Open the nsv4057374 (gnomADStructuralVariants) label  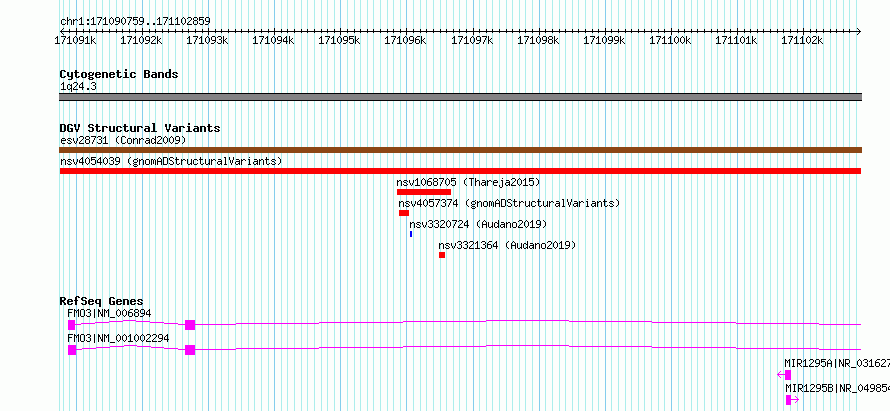(509, 203)
